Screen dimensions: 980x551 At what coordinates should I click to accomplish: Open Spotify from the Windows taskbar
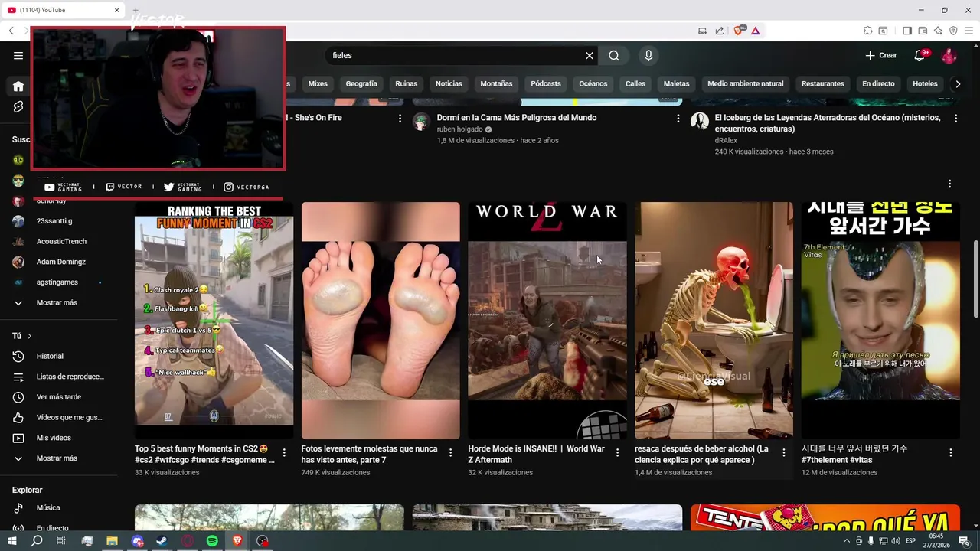(x=212, y=541)
